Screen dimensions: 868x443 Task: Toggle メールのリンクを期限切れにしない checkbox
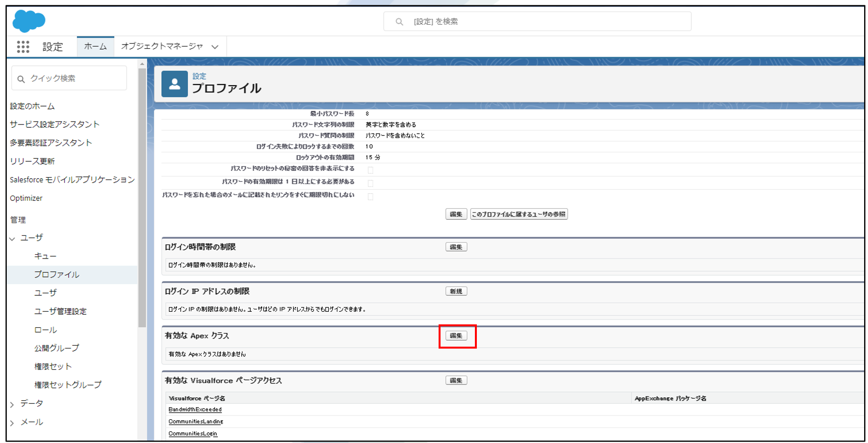coord(370,197)
